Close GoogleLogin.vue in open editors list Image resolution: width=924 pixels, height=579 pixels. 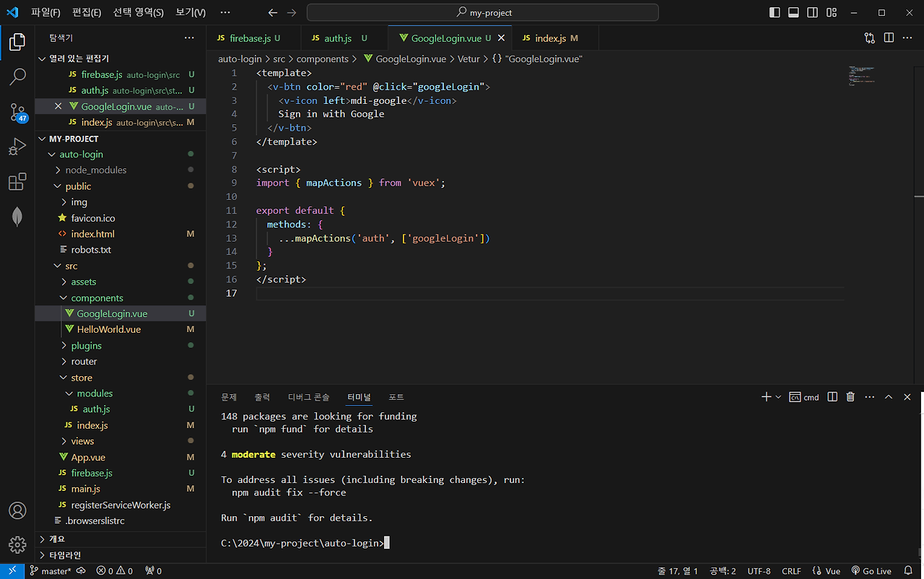coord(59,106)
